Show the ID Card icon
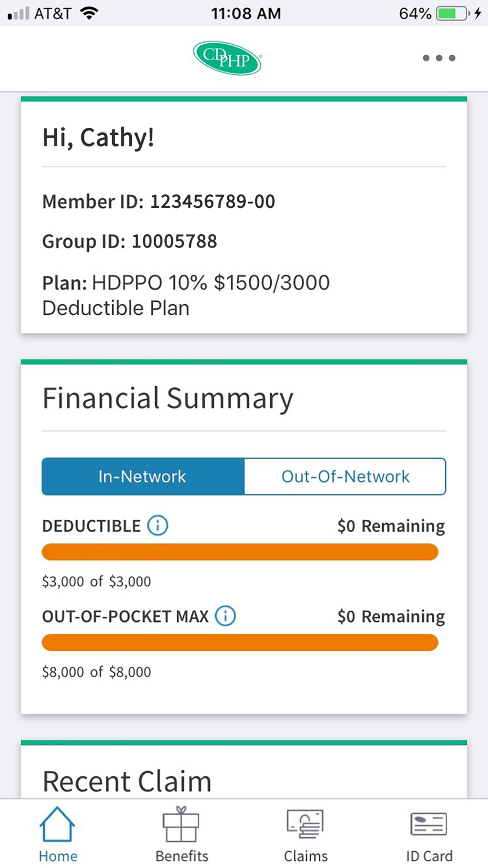 (x=429, y=825)
